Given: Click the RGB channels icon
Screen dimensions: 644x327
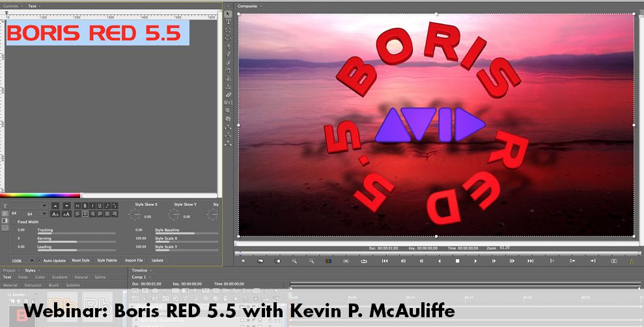Looking at the screenshot, I should click(x=329, y=261).
